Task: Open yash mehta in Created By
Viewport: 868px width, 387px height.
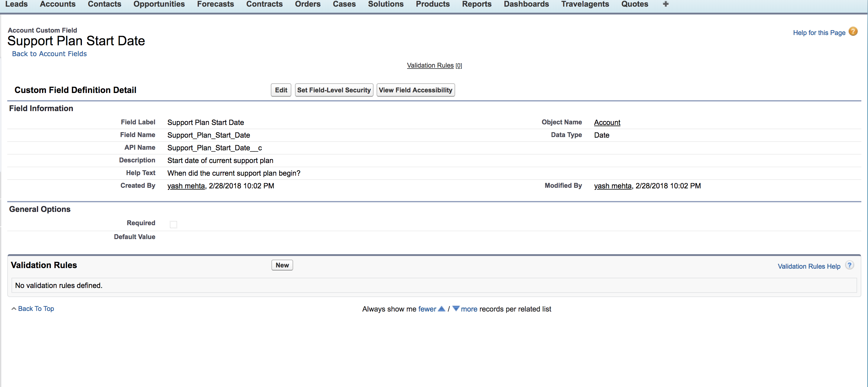Action: point(186,186)
